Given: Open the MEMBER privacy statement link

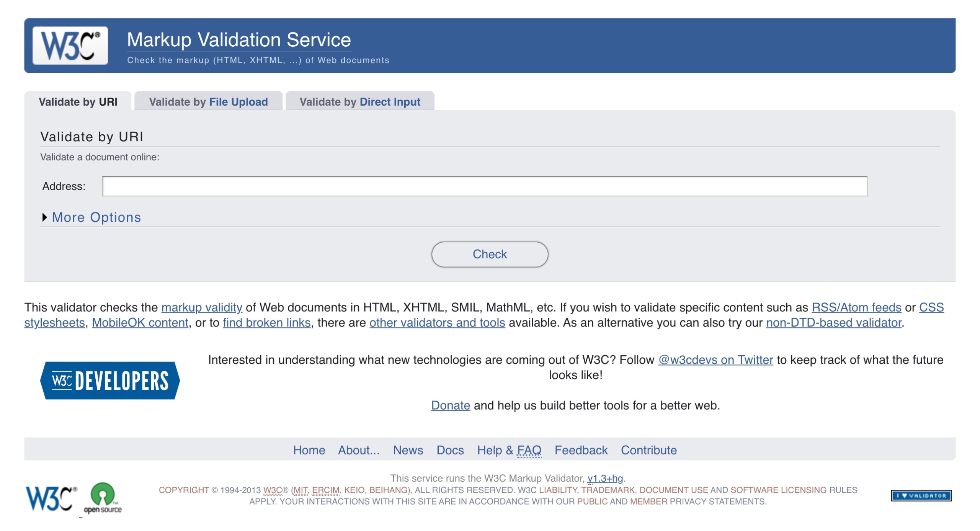Looking at the screenshot, I should tap(648, 502).
